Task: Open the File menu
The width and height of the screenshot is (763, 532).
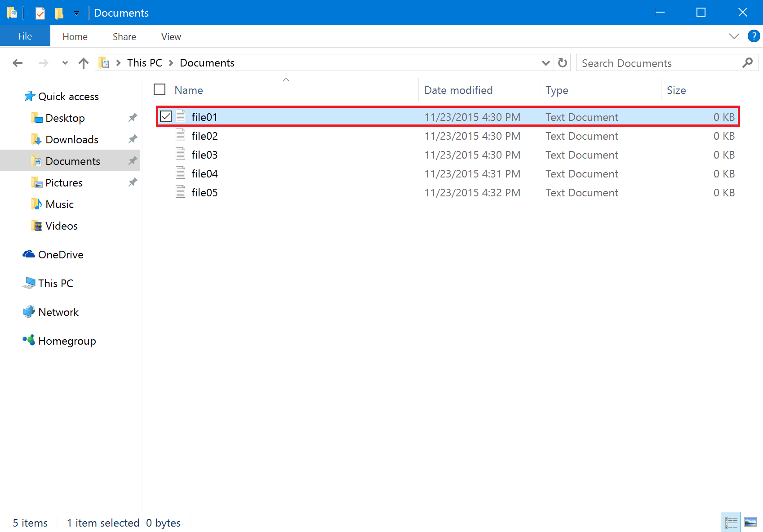Action: (25, 36)
